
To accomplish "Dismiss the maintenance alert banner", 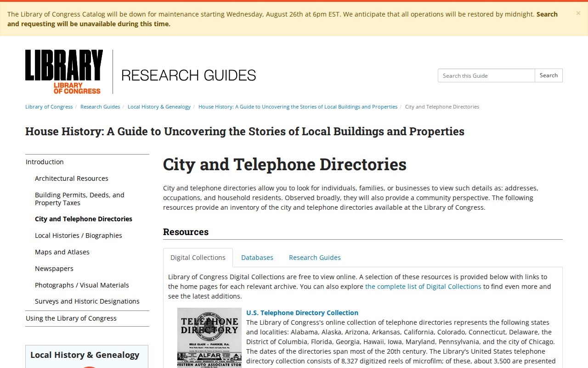I will 578,13.
